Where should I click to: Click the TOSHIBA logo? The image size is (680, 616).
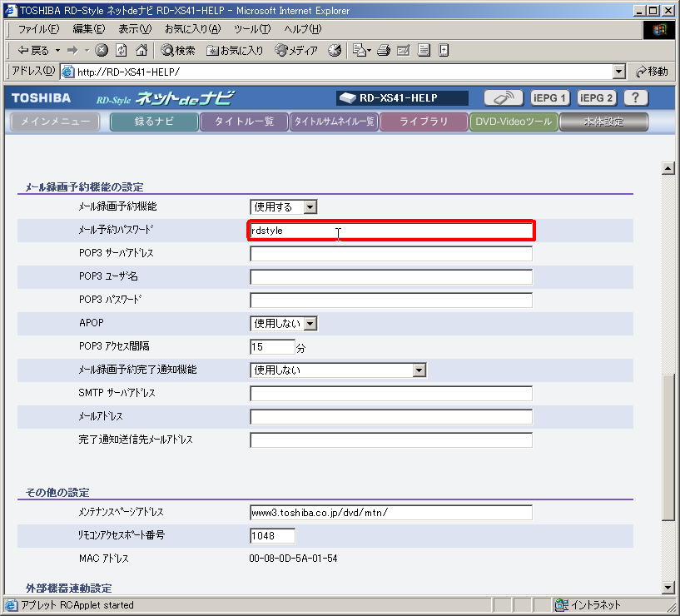pos(41,98)
